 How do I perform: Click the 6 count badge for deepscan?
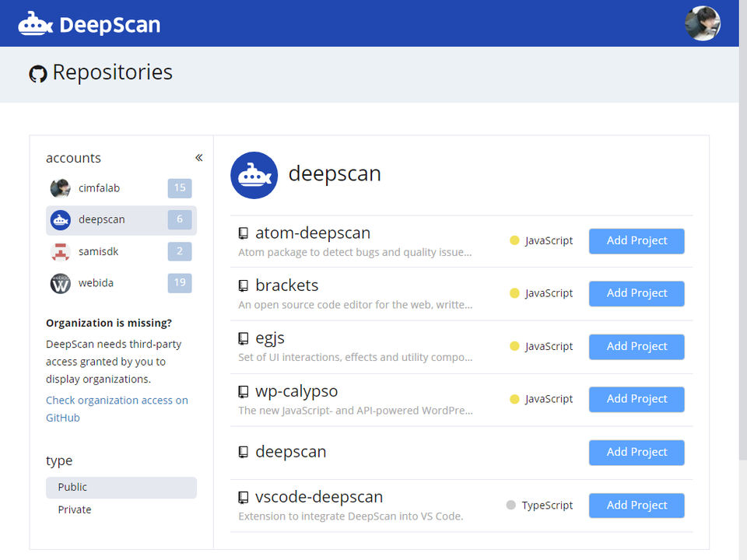180,219
